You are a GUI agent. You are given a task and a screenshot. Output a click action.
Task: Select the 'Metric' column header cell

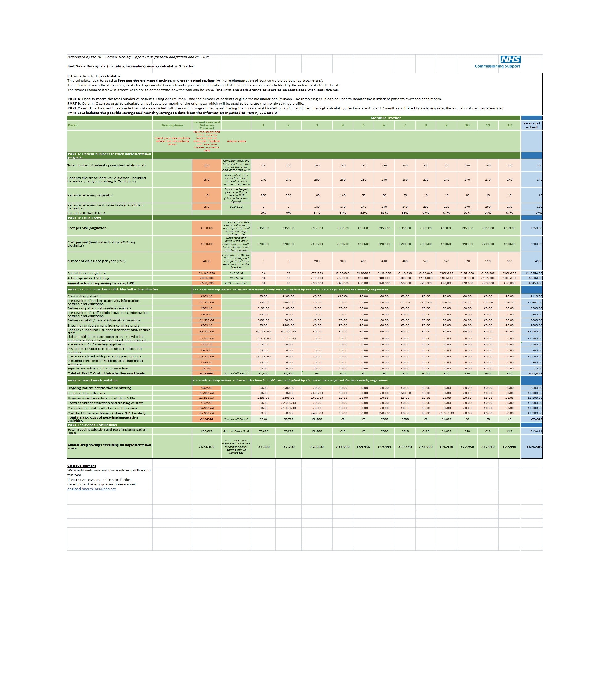[x=110, y=125]
